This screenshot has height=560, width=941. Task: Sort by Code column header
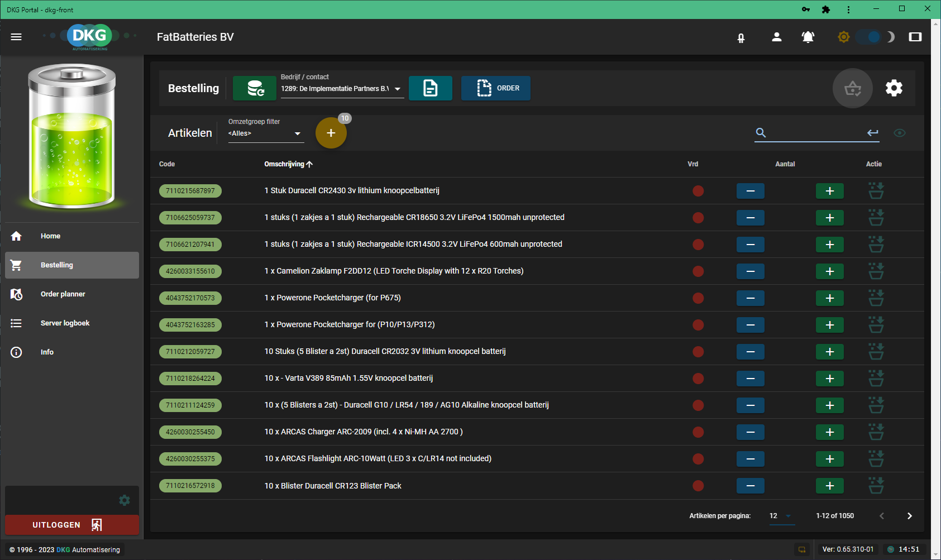coord(167,164)
